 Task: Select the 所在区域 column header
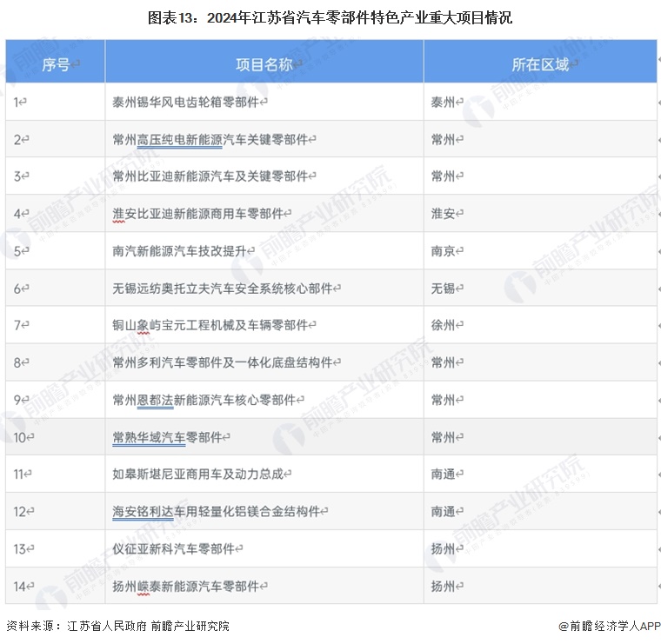tap(539, 64)
